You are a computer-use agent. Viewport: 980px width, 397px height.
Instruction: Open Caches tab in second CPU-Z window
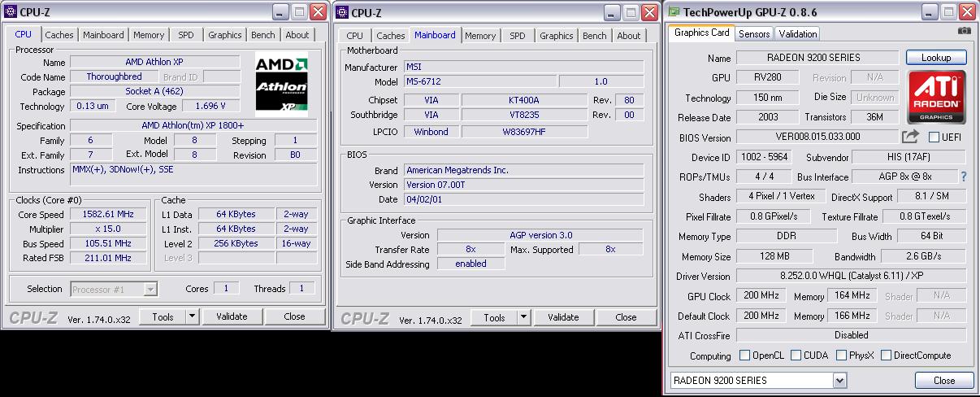pos(391,36)
